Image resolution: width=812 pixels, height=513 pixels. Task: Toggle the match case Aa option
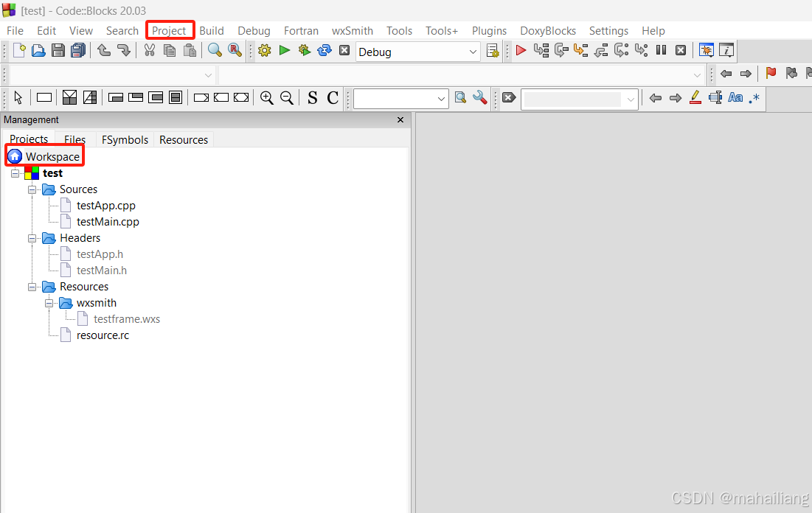click(x=735, y=97)
